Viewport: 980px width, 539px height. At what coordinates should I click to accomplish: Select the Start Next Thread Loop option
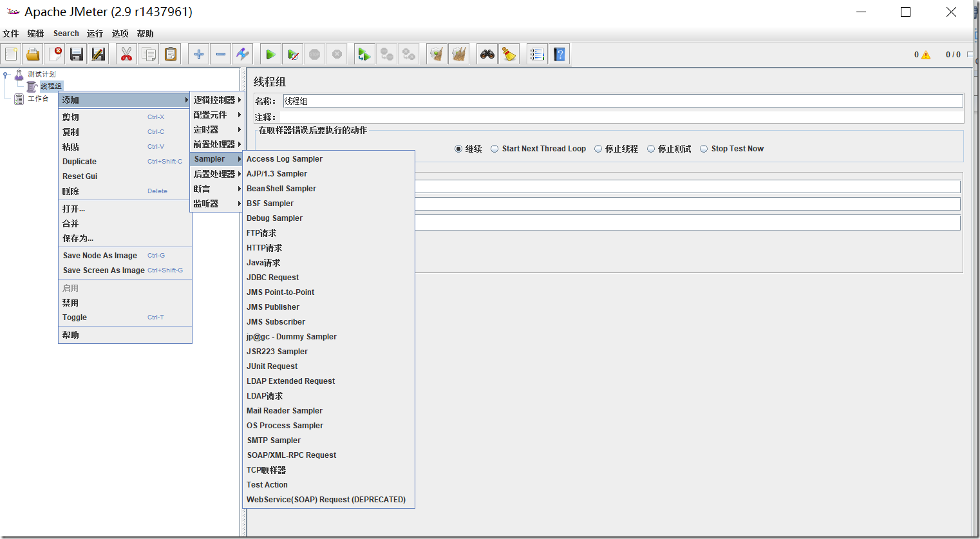495,149
